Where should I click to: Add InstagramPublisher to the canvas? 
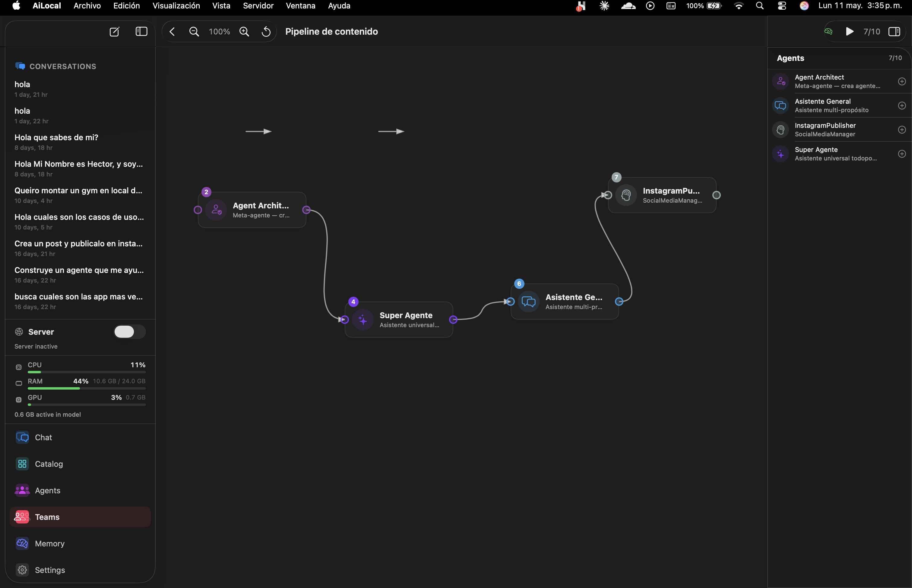pos(902,130)
